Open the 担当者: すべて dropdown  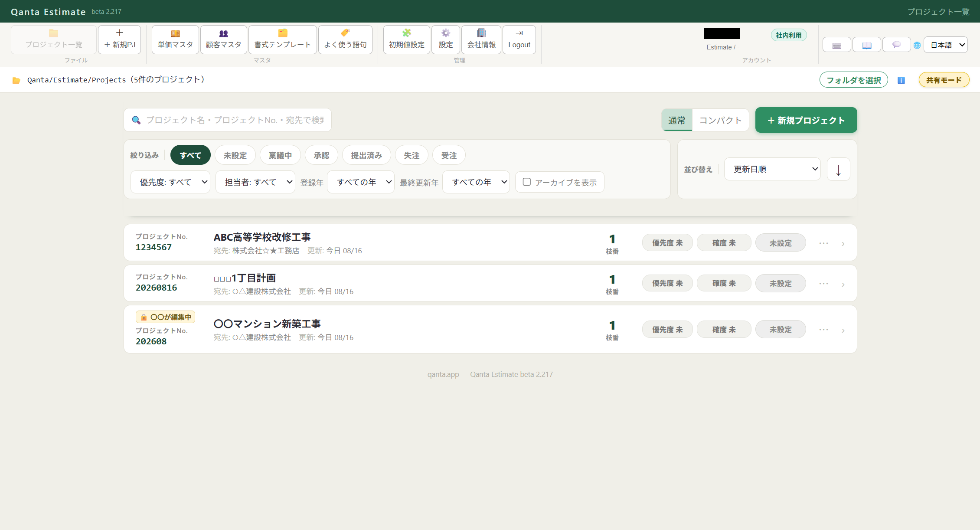(x=255, y=182)
